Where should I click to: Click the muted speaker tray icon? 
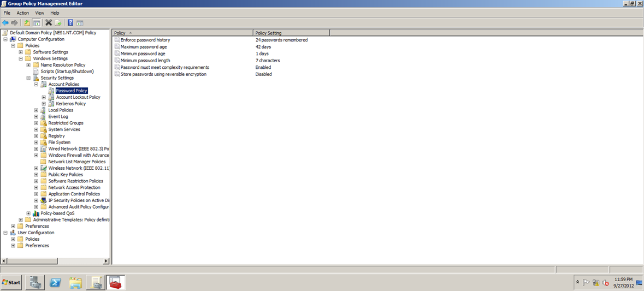pyautogui.click(x=605, y=282)
